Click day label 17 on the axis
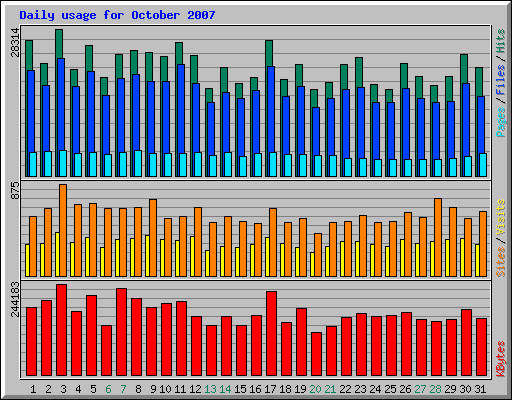Viewport: 512px width, 400px height. point(270,389)
